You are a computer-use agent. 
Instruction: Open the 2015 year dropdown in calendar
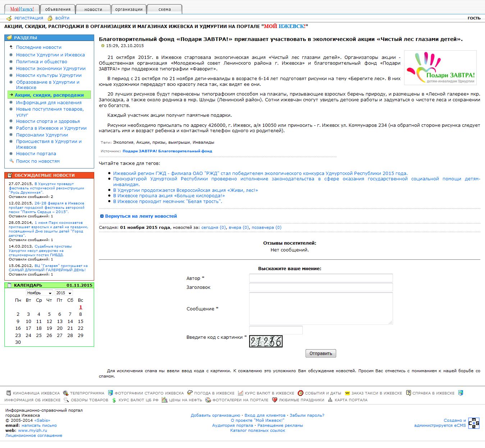click(64, 293)
